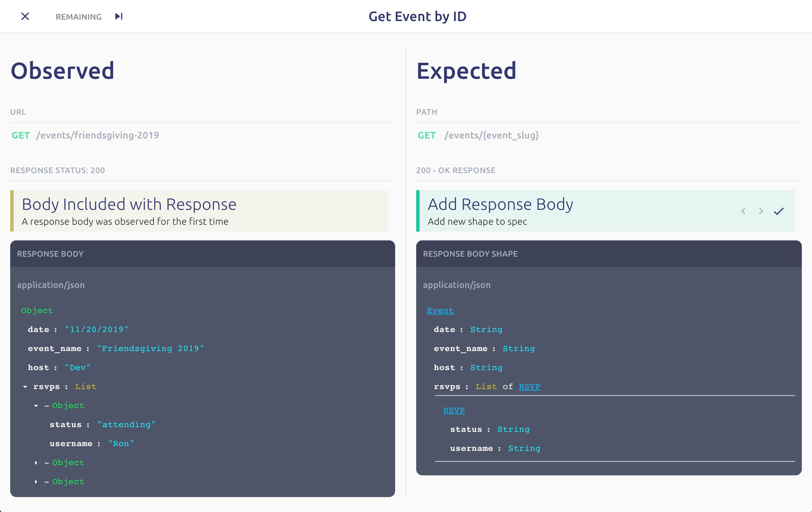Screen dimensions: 812x512
Task: Expand the second rsvps Object item
Action: [x=36, y=463]
